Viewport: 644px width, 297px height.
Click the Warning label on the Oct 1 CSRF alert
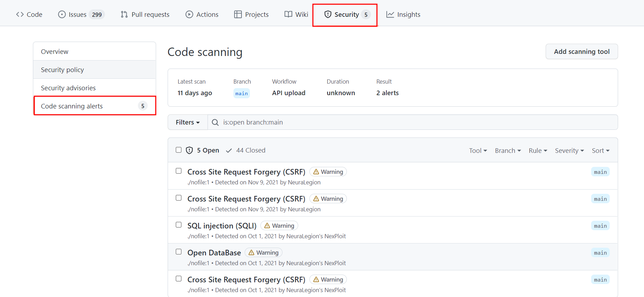328,280
